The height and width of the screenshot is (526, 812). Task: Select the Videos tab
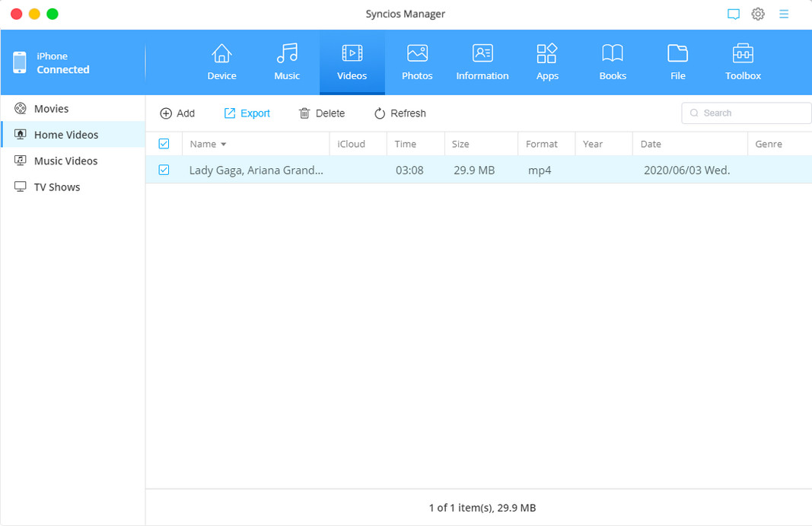pyautogui.click(x=352, y=62)
